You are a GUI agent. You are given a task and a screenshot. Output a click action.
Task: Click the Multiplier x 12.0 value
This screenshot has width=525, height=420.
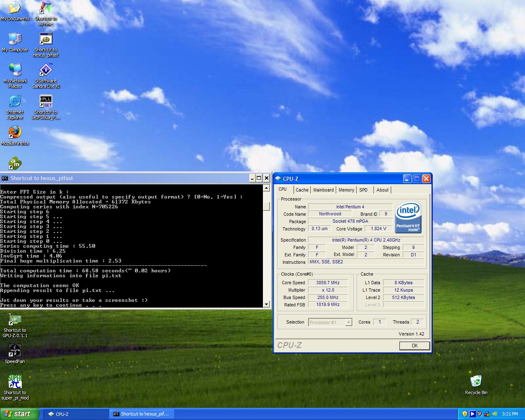(x=328, y=290)
